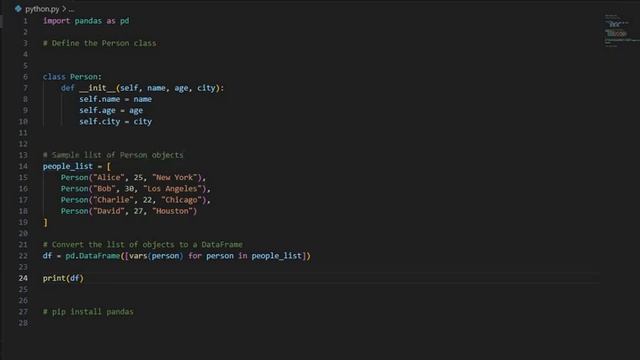Click the Person "David" entry line
The height and width of the screenshot is (360, 640).
coord(129,211)
